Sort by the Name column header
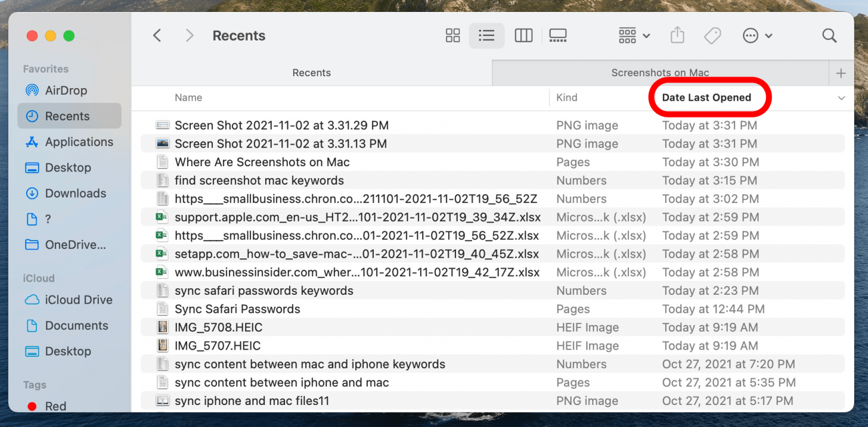Image resolution: width=868 pixels, height=427 pixels. (x=188, y=98)
